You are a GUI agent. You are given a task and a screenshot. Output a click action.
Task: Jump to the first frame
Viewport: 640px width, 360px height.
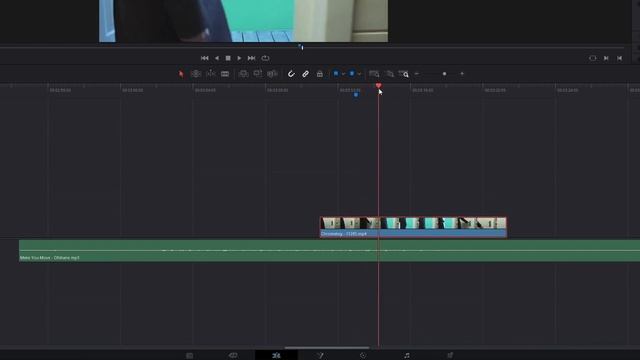pos(204,58)
